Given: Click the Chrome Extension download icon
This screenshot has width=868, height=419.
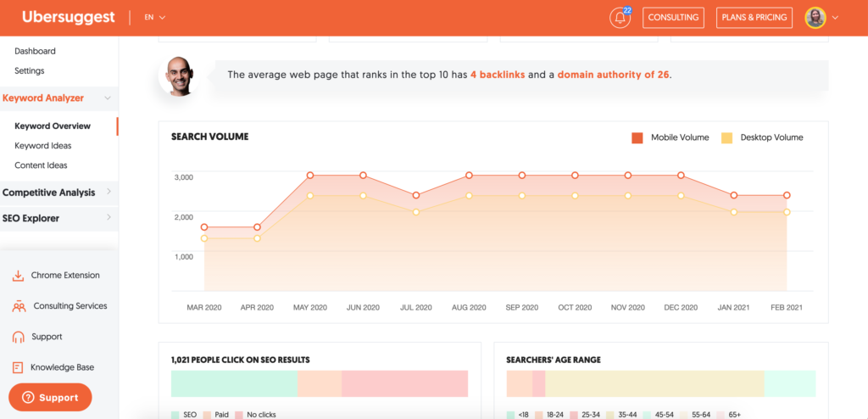Looking at the screenshot, I should coord(19,276).
